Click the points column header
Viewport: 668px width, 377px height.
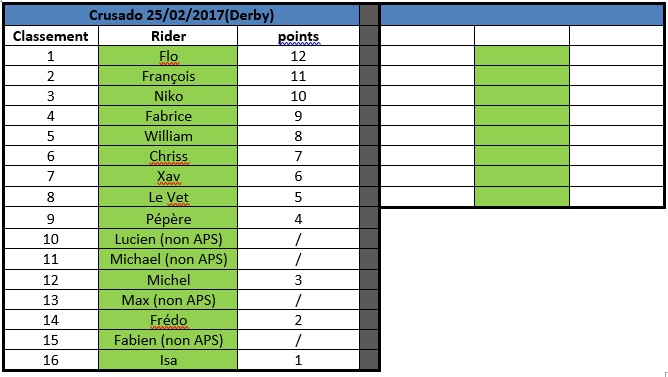pyautogui.click(x=298, y=36)
